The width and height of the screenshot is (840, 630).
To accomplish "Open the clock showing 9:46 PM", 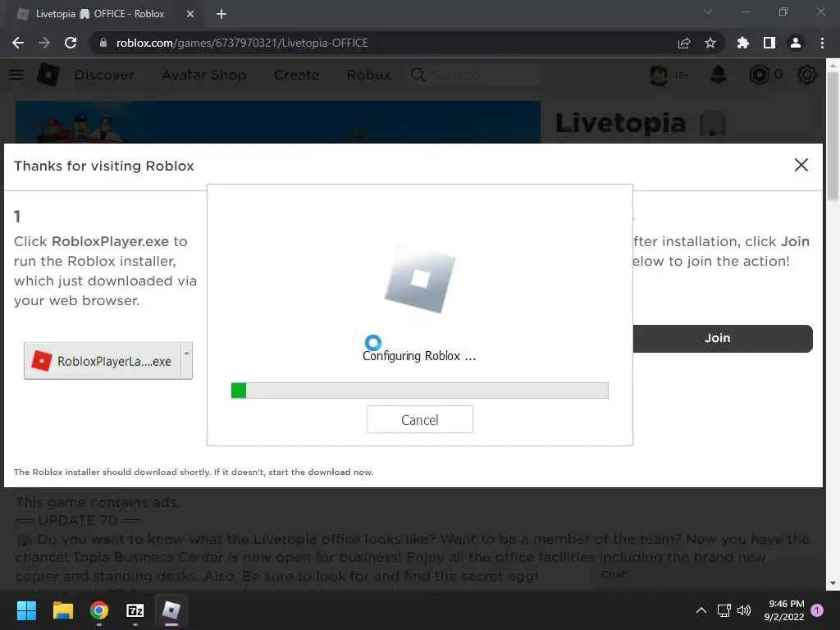I will [x=784, y=610].
